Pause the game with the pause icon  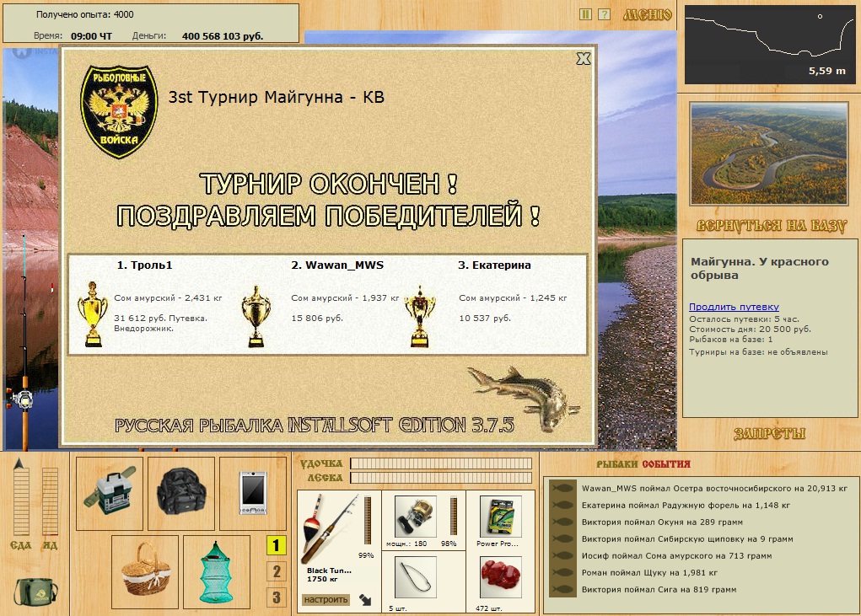(x=585, y=14)
